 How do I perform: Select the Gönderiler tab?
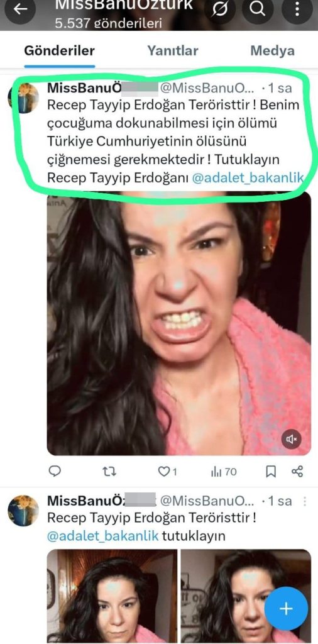(x=60, y=50)
